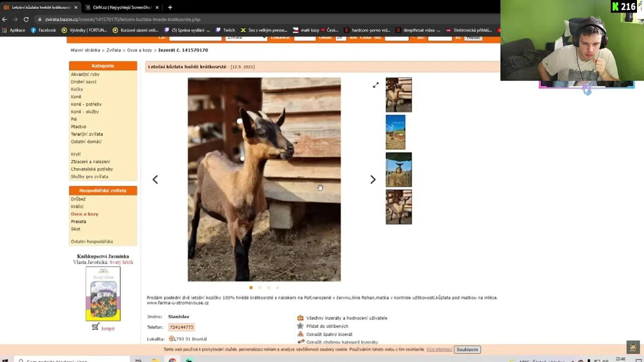The width and height of the screenshot is (644, 362).
Task: Open the Zvířata category dropdown in search
Action: pyautogui.click(x=246, y=38)
